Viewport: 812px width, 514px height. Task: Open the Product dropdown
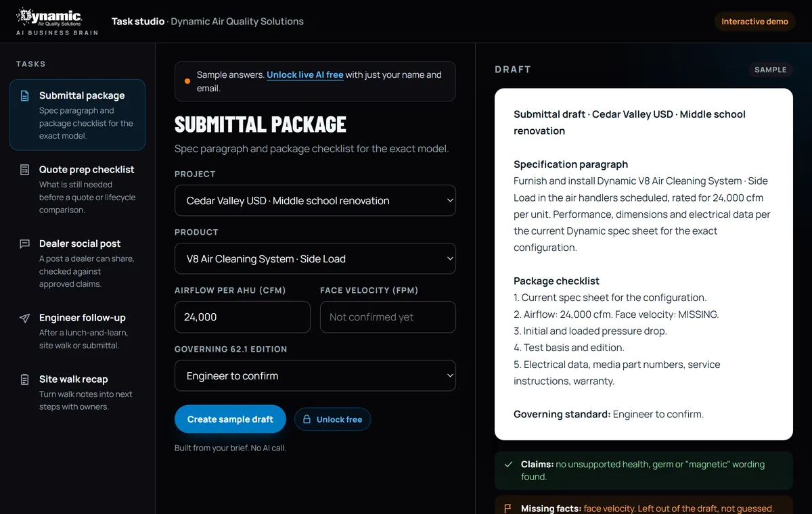(x=315, y=258)
